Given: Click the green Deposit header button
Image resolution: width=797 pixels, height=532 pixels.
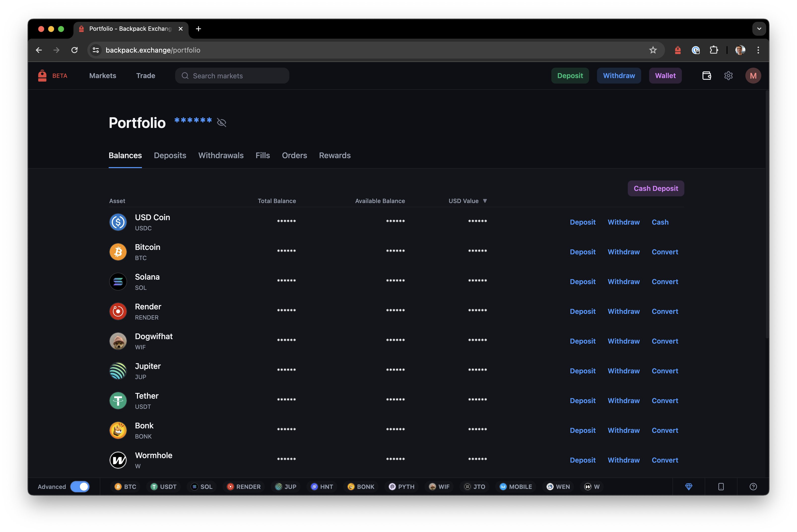Looking at the screenshot, I should [570, 76].
